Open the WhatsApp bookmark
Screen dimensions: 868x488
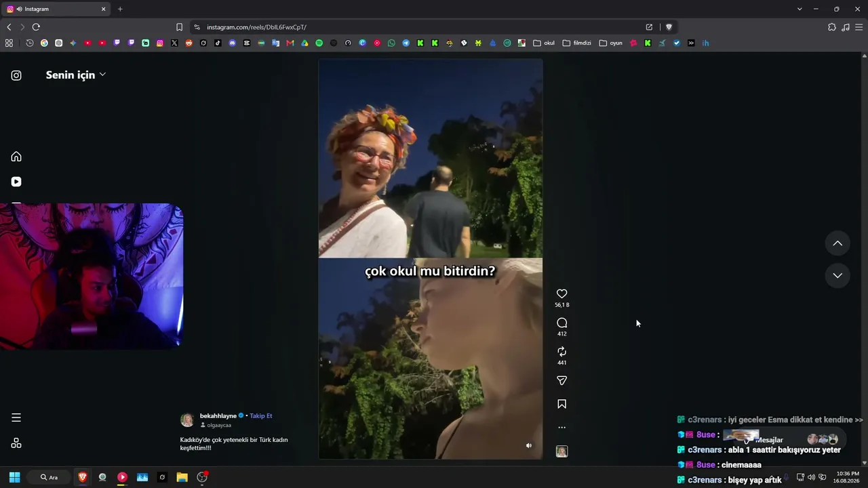pos(391,43)
